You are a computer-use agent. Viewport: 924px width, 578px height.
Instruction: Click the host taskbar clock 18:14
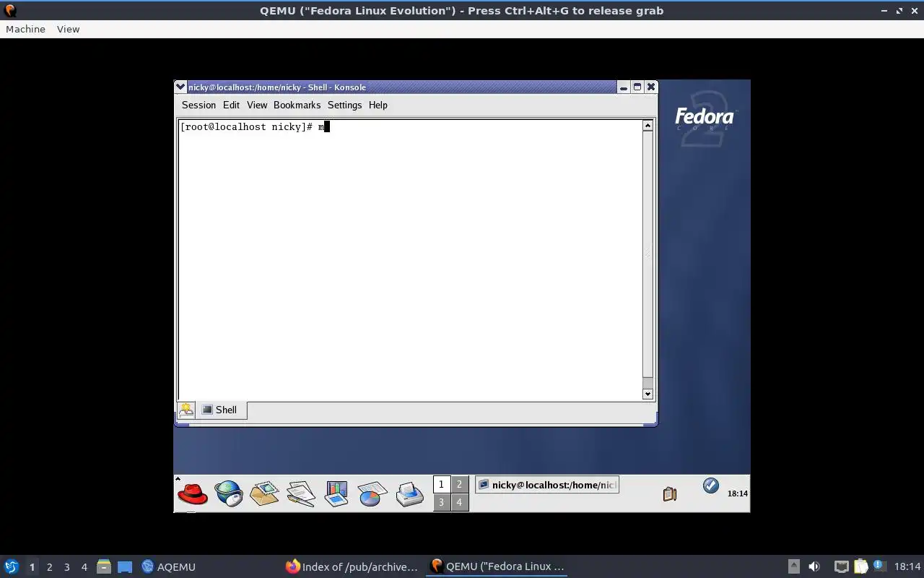click(x=907, y=566)
